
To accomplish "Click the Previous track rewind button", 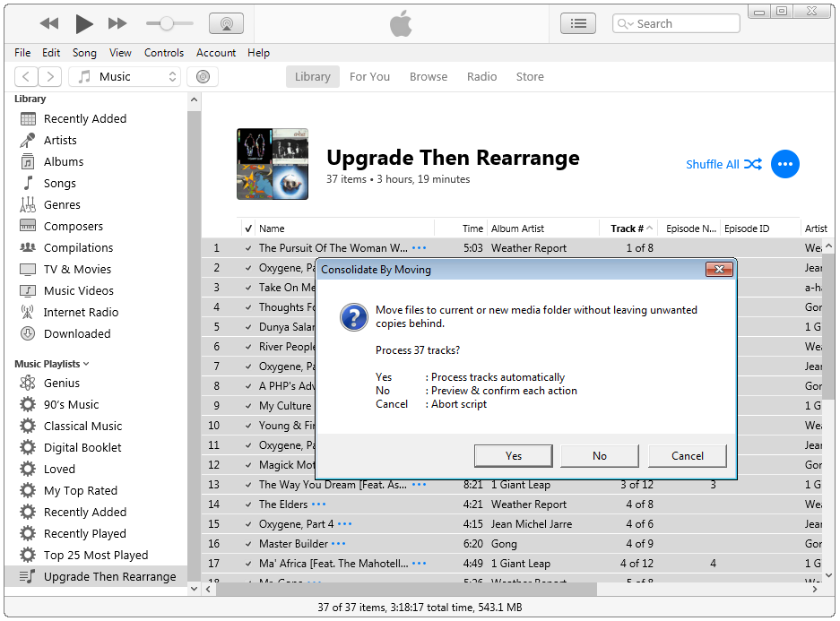I will coord(49,23).
